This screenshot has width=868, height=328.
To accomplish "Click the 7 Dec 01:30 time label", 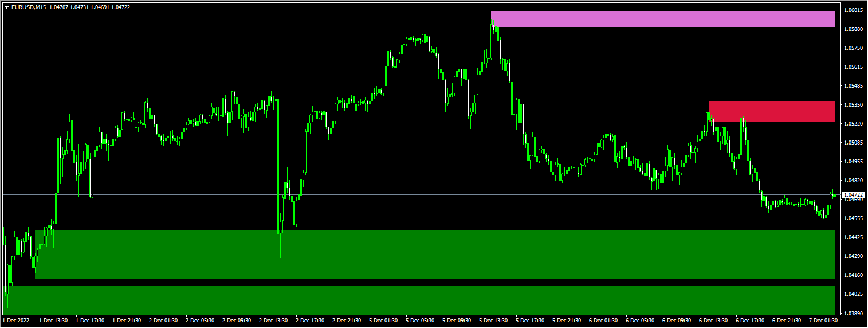I will click(x=823, y=321).
